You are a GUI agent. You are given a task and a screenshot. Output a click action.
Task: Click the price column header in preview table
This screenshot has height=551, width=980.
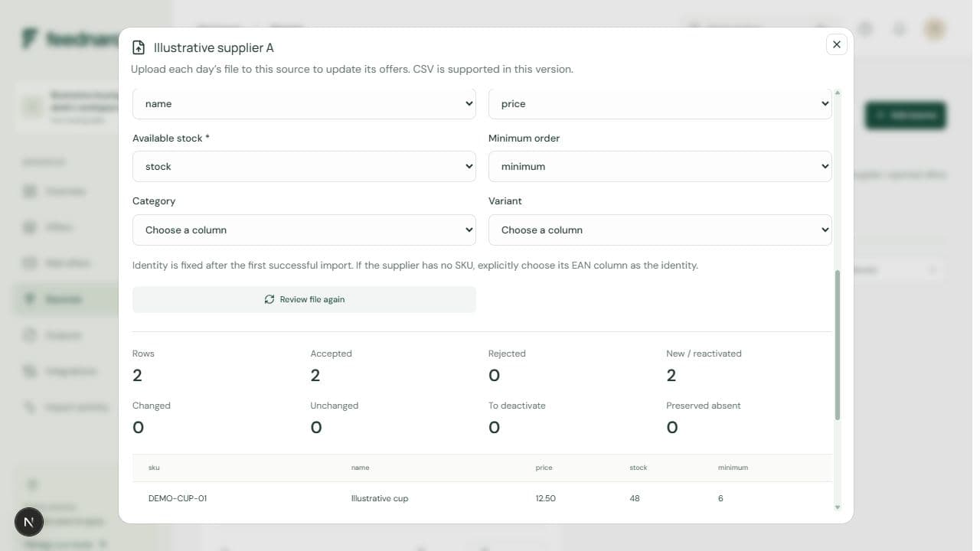(x=544, y=468)
